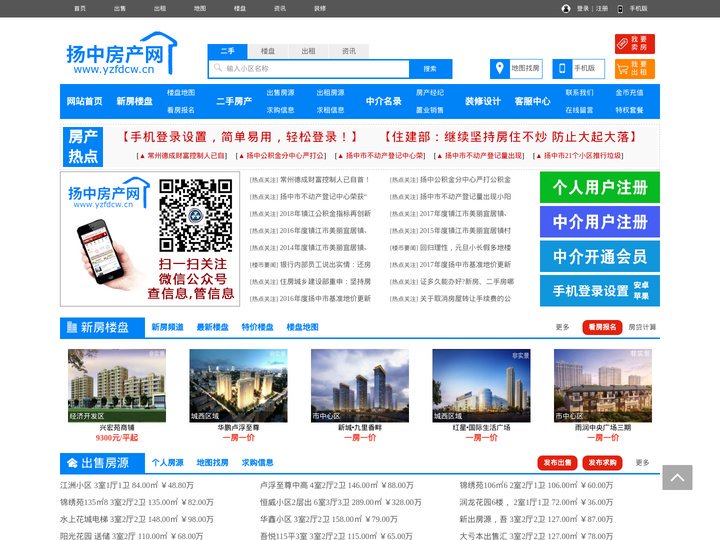Click 更多 link in 新房楼盘 section

tap(562, 327)
